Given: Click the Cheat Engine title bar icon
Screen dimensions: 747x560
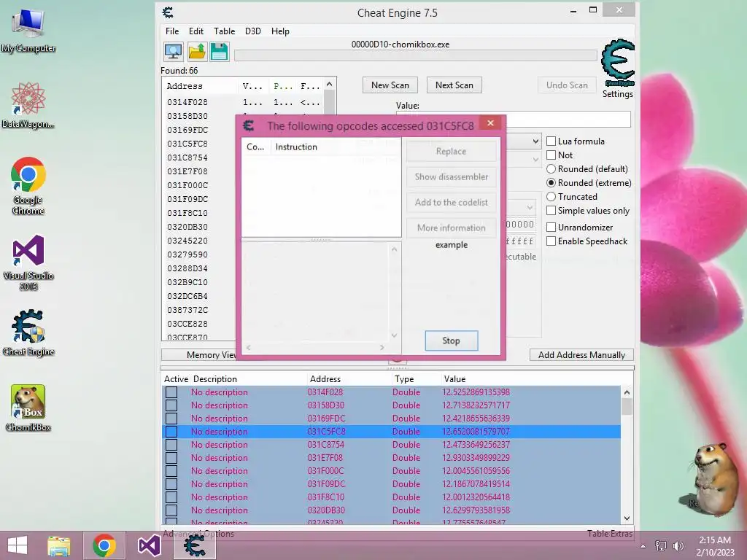Looking at the screenshot, I should (x=168, y=12).
